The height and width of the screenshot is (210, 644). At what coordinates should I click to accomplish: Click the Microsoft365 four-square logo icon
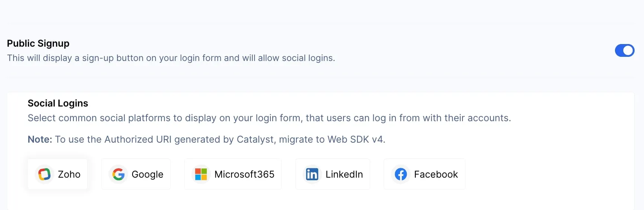(x=201, y=174)
